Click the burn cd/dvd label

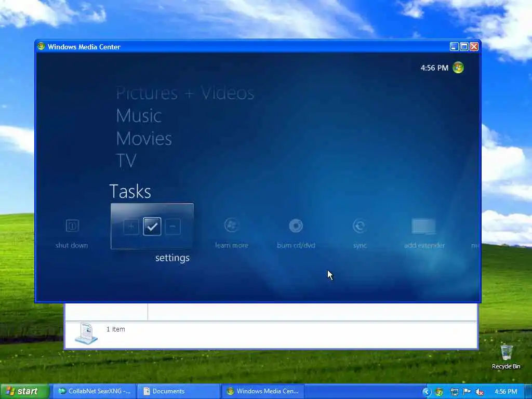[x=296, y=245]
